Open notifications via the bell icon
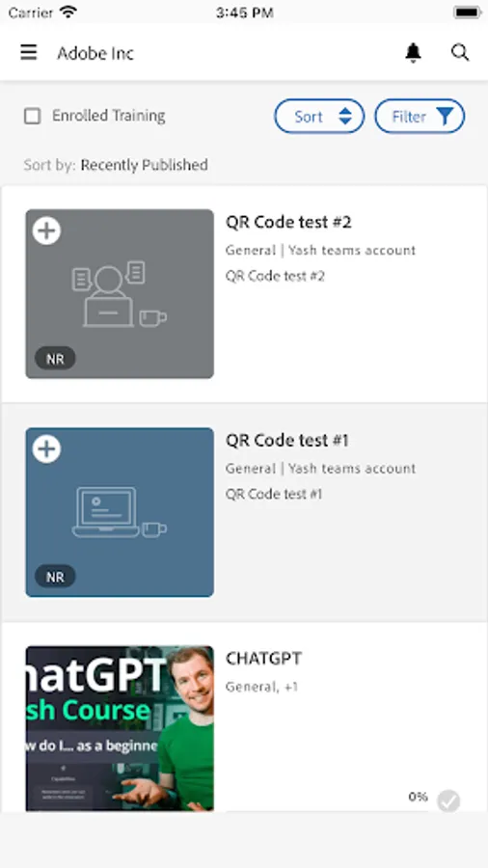 click(x=413, y=53)
